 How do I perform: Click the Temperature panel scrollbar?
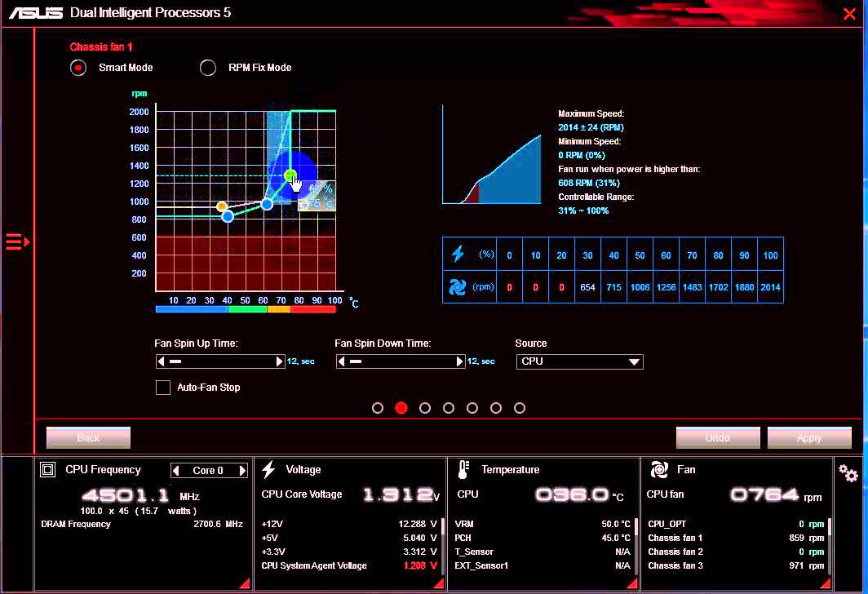tap(636, 528)
